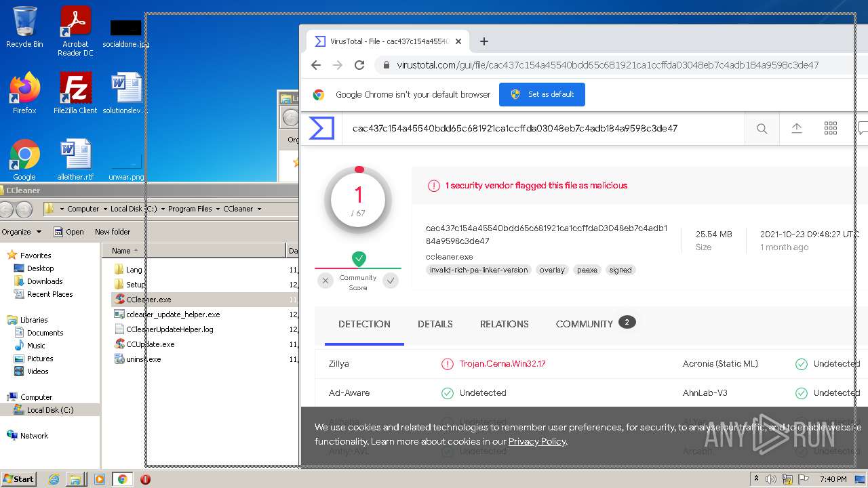Screen dimensions: 868x488
Task: Select Network in navigation pane
Action: click(28, 436)
